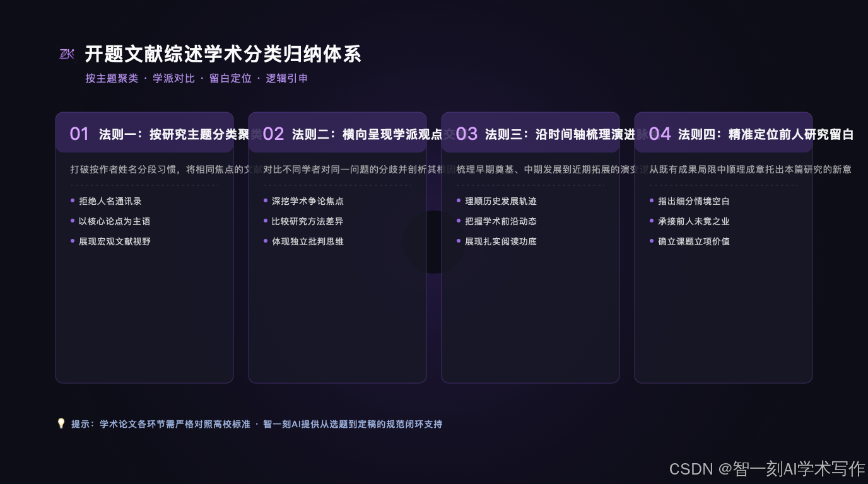Click bullet 承接前人未竟之业
The width and height of the screenshot is (868, 484).
coord(694,221)
